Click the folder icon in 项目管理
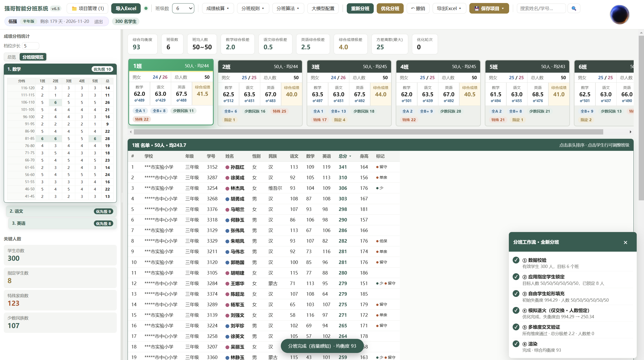This screenshot has height=360, width=644. [74, 9]
